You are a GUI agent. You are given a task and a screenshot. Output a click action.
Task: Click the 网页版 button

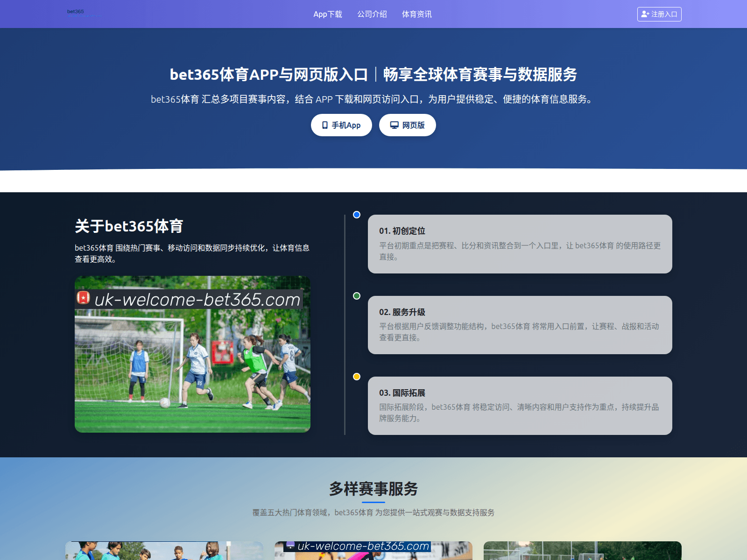[x=408, y=125]
